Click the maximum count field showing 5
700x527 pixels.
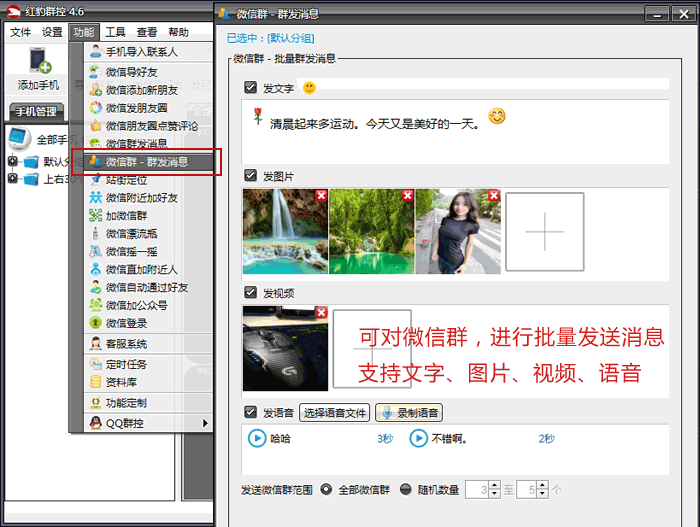point(527,490)
